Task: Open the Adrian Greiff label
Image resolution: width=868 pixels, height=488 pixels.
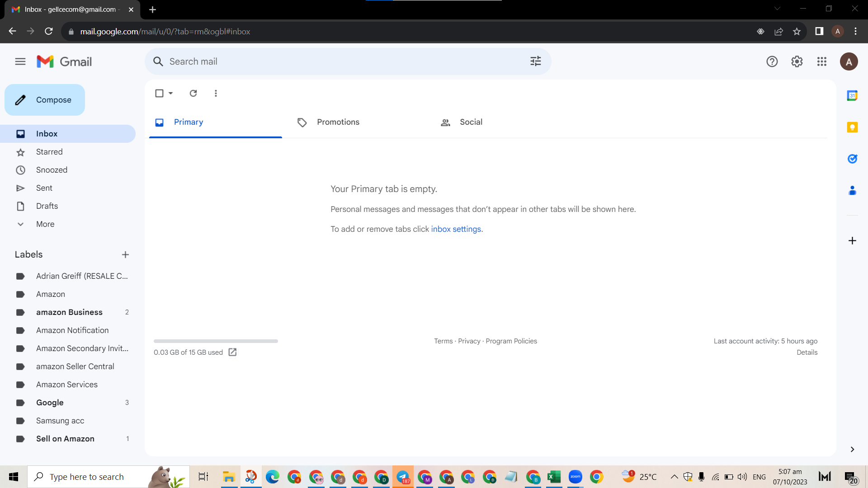Action: [68, 276]
